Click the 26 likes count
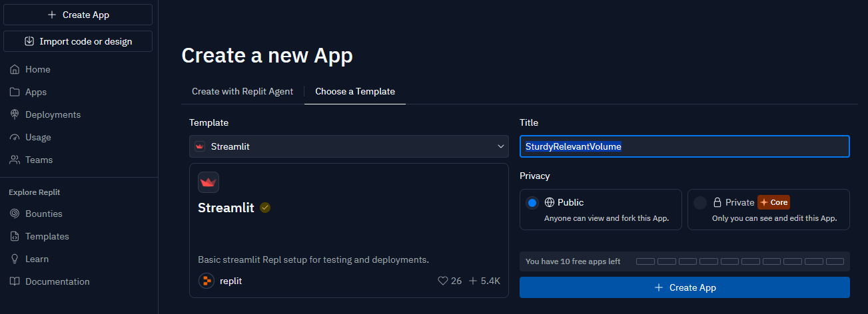Screen dimensions: 868x314 point(456,281)
